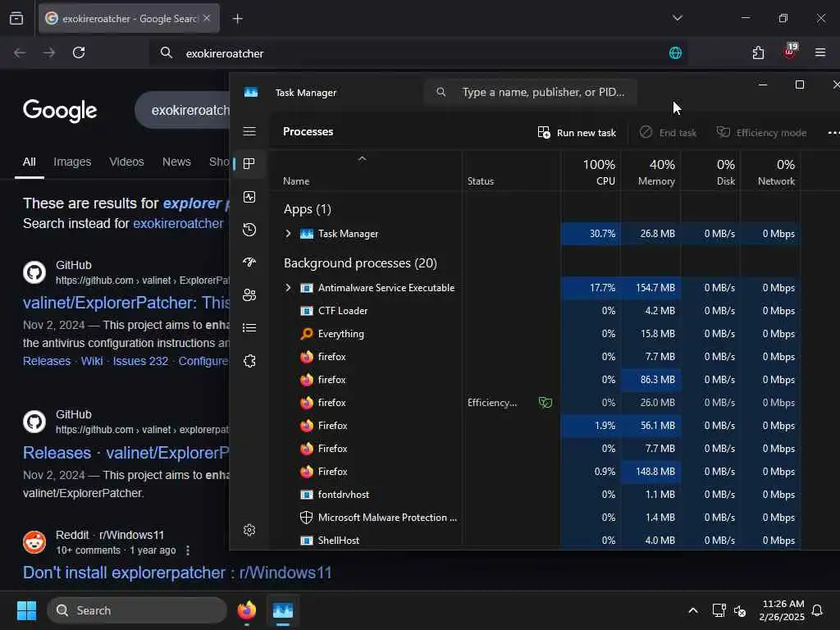Screen dimensions: 840x630
Task: Click End task button
Action: pos(668,132)
